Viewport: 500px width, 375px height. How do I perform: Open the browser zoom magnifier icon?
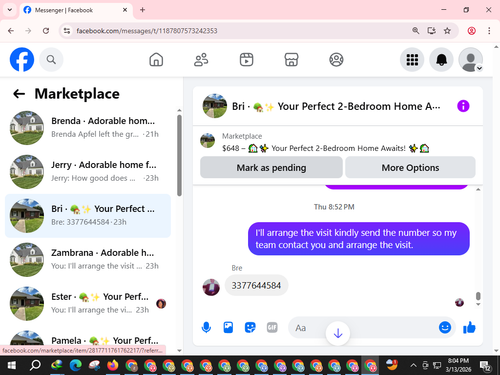pos(415,31)
